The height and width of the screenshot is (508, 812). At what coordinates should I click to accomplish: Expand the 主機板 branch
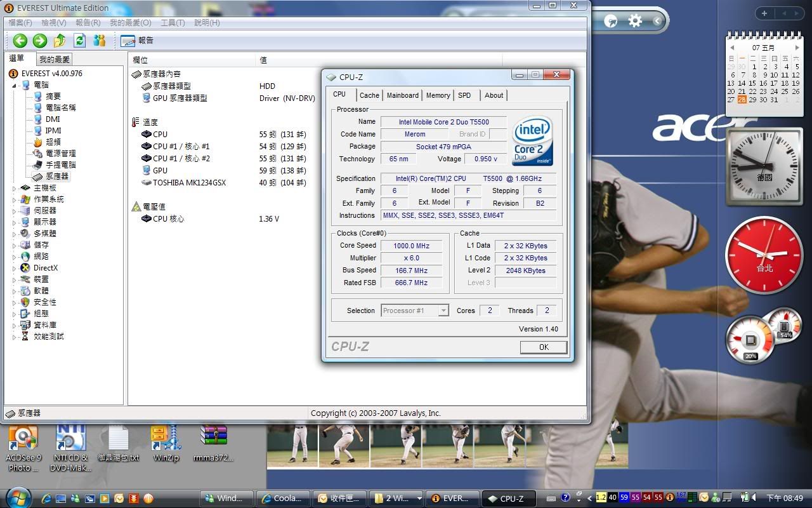tap(14, 188)
